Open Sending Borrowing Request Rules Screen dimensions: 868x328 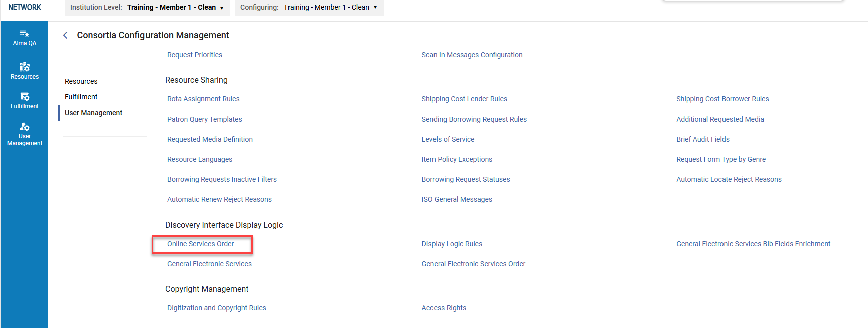[474, 119]
